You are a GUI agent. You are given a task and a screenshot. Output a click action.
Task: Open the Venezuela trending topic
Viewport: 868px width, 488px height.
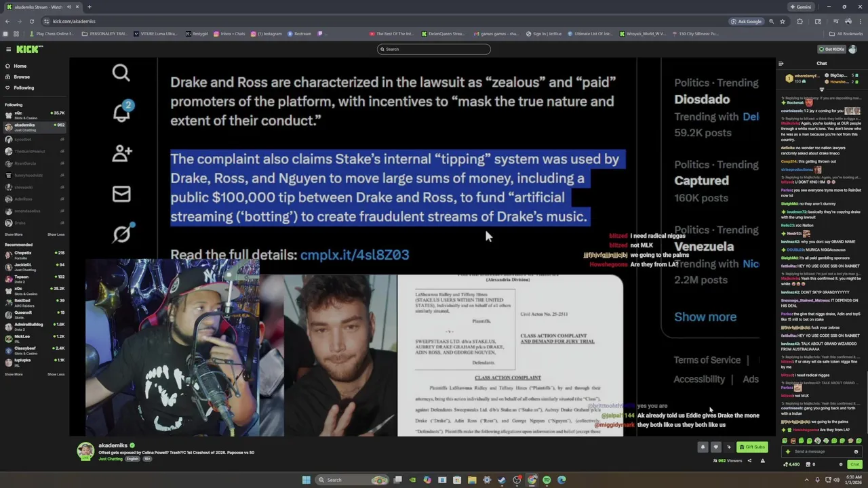coord(704,246)
